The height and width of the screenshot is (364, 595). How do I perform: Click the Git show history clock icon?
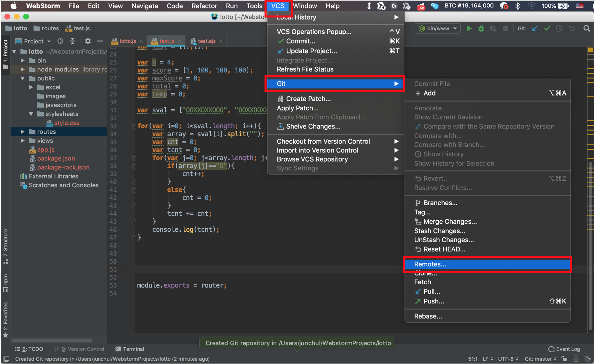click(559, 29)
